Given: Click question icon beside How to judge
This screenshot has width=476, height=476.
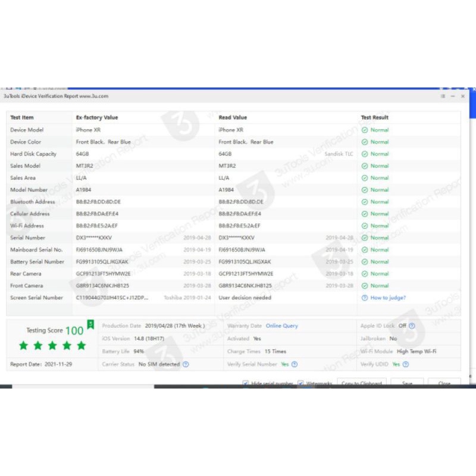Looking at the screenshot, I should click(364, 297).
